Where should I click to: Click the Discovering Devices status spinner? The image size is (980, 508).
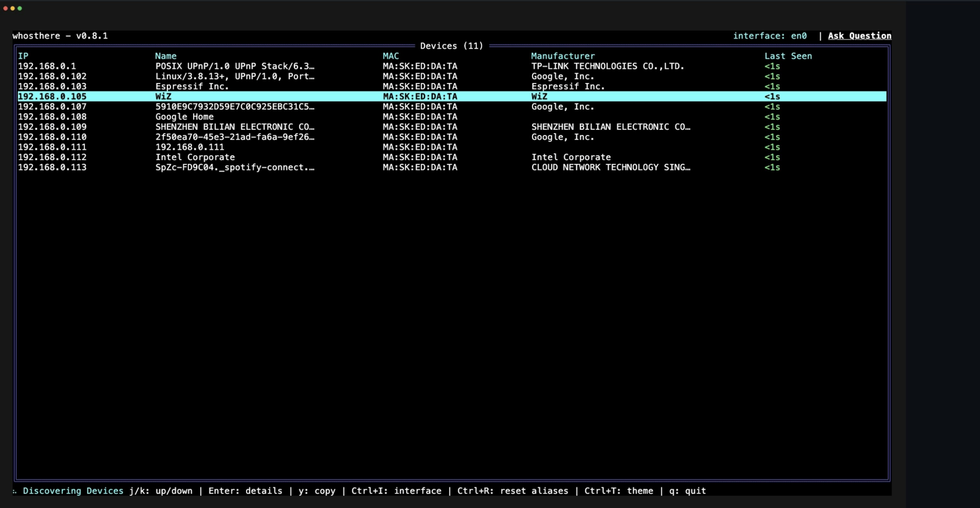pos(14,491)
